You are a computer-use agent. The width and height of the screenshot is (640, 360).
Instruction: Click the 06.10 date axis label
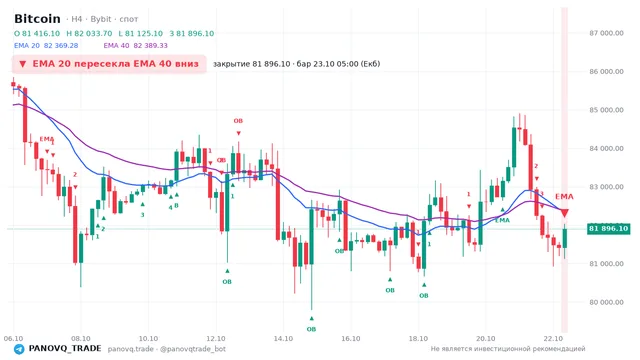pos(13,339)
